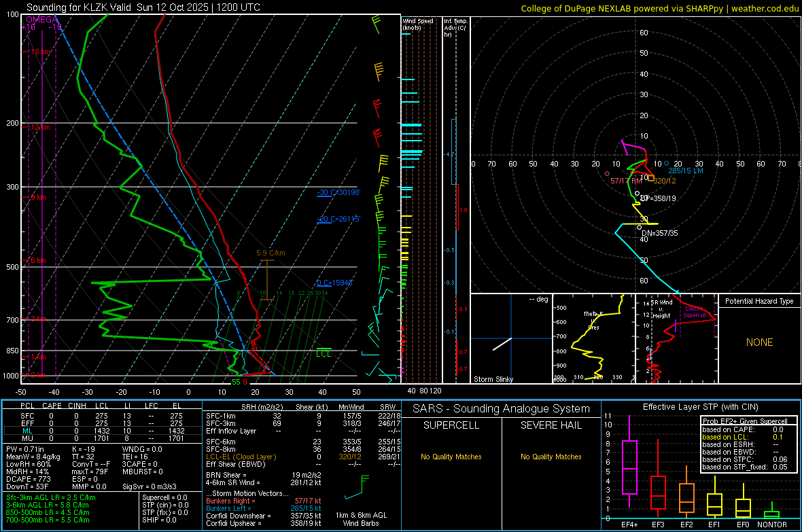Select the SFC-1km shear row
Viewport: 802px width, 532px height.
[x=303, y=416]
